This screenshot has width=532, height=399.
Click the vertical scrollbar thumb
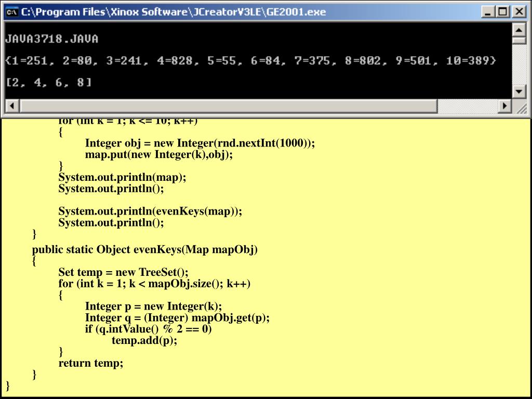[x=519, y=40]
